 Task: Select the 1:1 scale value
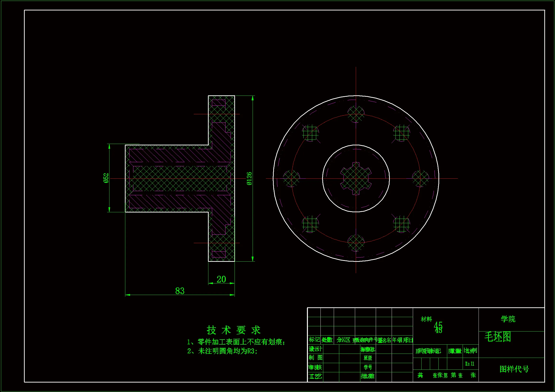coord(470,364)
